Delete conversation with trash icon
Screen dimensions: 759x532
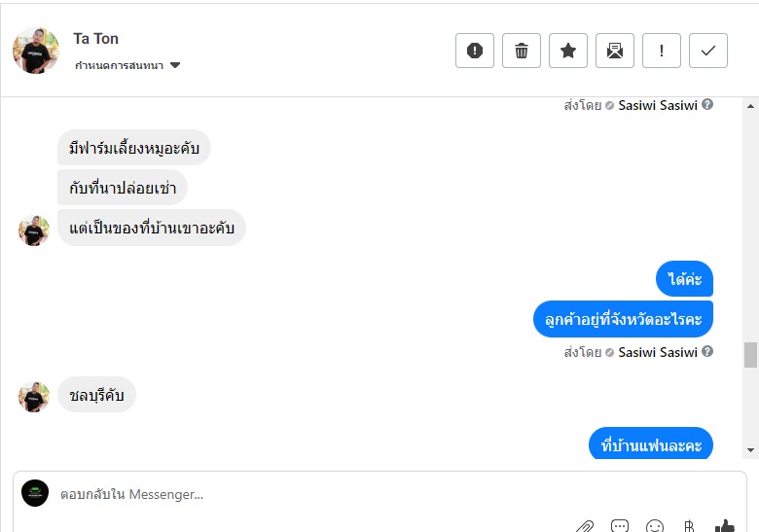[x=522, y=51]
